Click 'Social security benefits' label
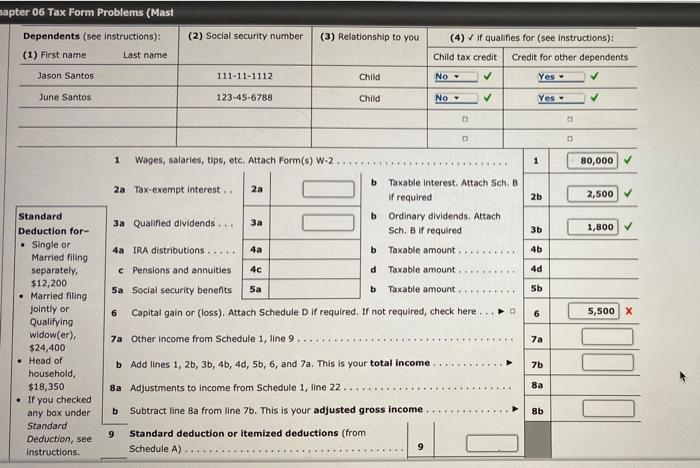This screenshot has width=700, height=468. click(x=182, y=290)
